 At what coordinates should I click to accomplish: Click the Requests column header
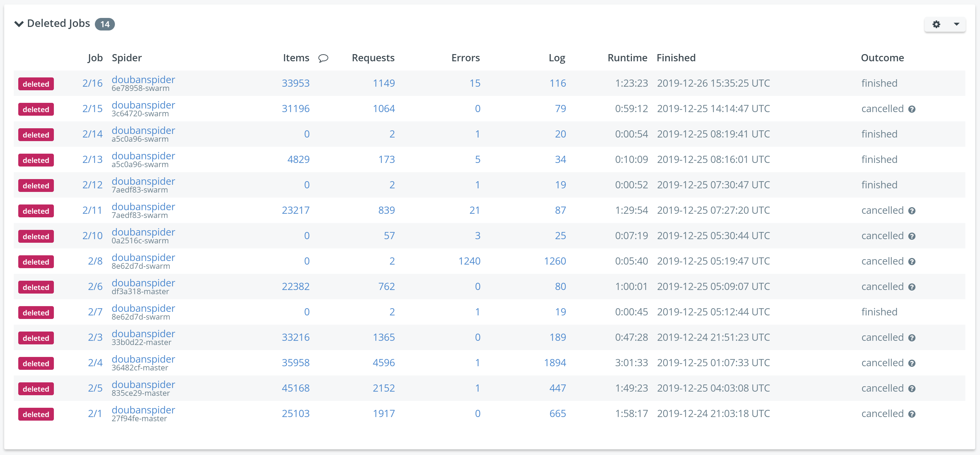(x=373, y=58)
